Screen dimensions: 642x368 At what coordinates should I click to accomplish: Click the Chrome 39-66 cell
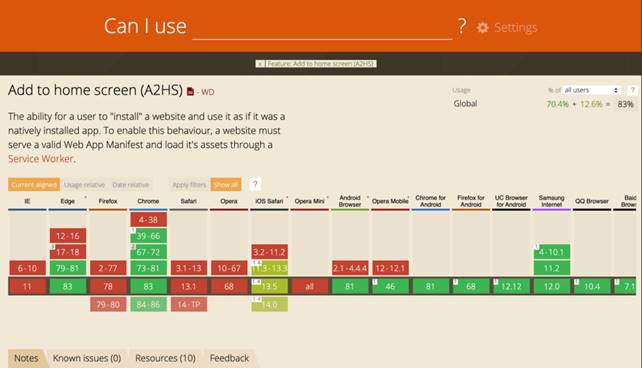click(148, 236)
